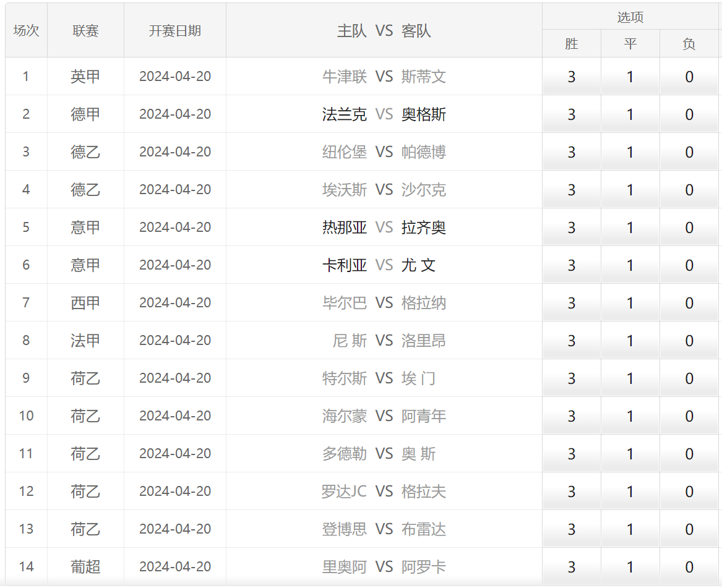Click the 法甲 league cell
722x588 pixels.
[x=85, y=341]
